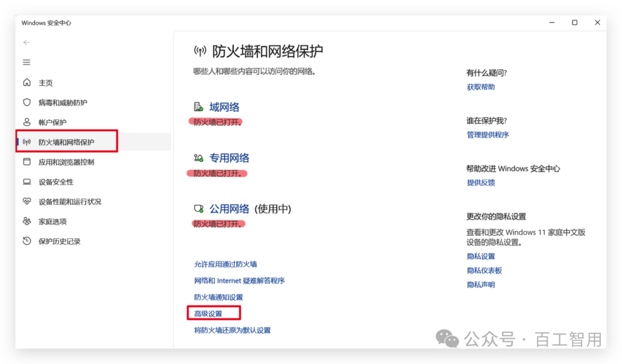Open 专用网络 settings link
The width and height of the screenshot is (622, 364).
(229, 158)
